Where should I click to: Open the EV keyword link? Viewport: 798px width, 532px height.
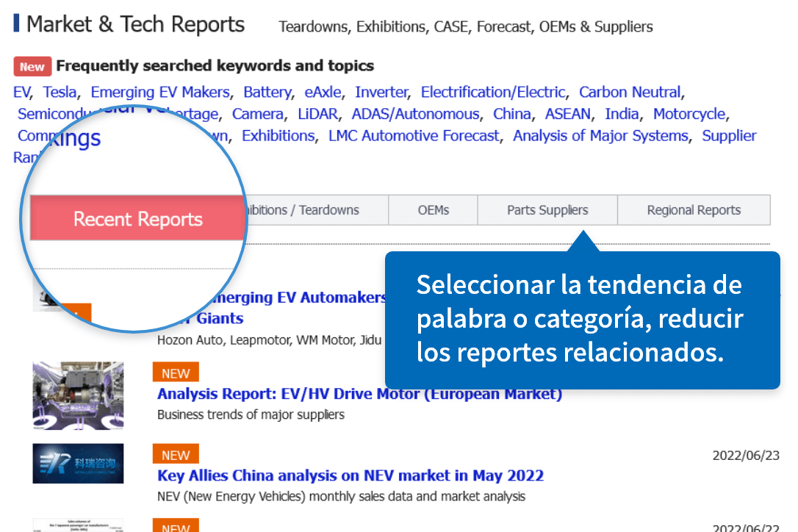point(21,92)
